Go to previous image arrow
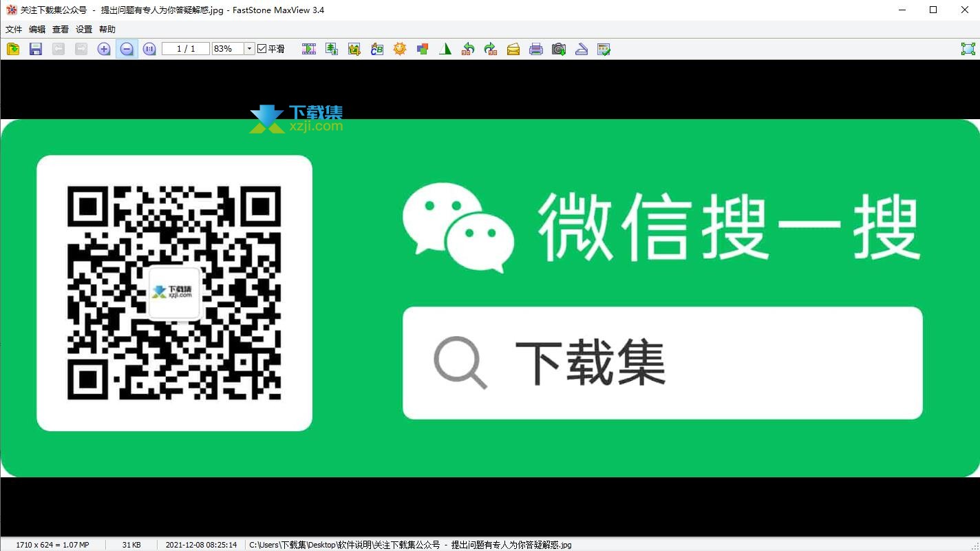980x551 pixels. tap(58, 49)
